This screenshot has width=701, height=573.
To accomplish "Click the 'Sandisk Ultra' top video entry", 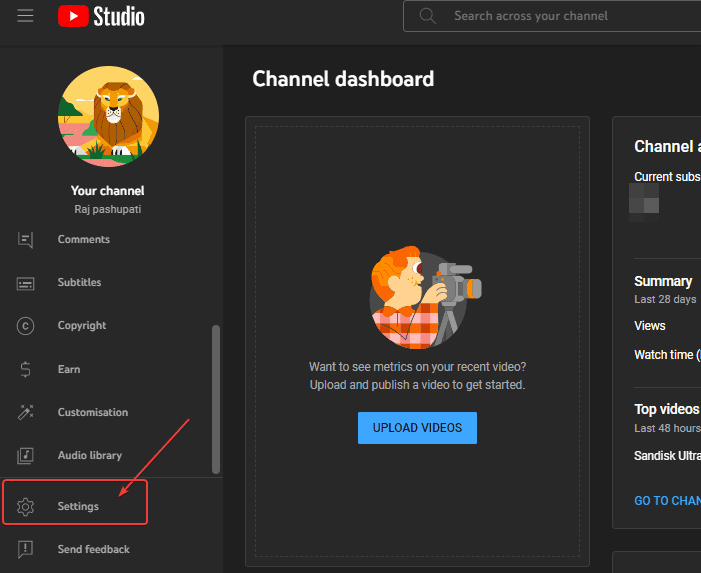I will pos(667,456).
